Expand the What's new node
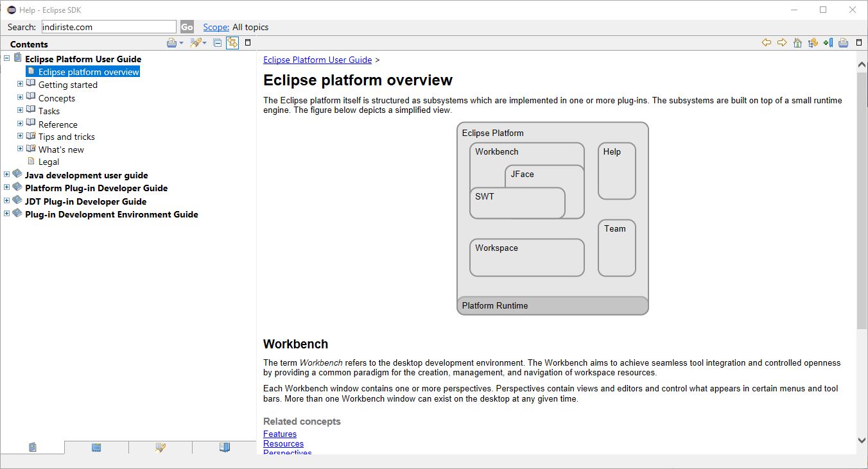Viewport: 868px width, 469px height. pyautogui.click(x=20, y=149)
